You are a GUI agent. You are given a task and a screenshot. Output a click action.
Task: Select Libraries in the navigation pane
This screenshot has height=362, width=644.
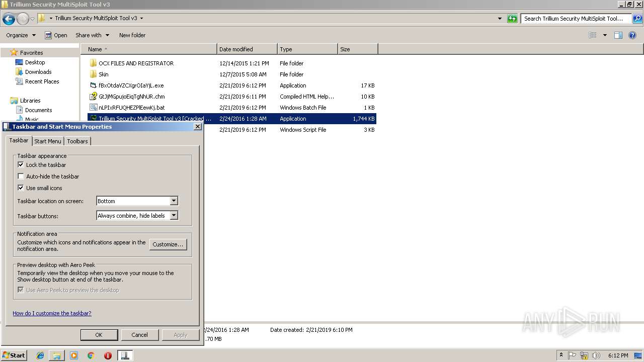coord(30,101)
